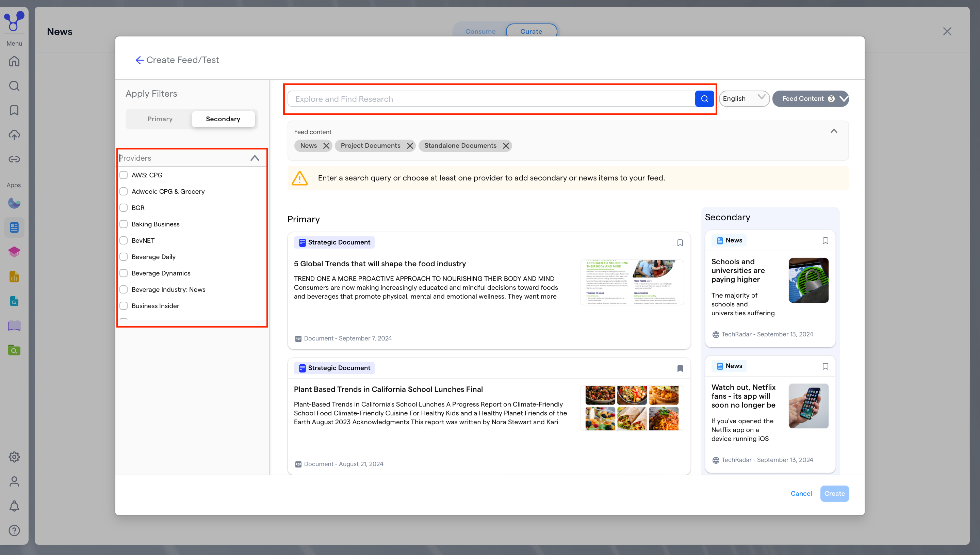
Task: Collapse the Providers filter section
Action: click(255, 158)
